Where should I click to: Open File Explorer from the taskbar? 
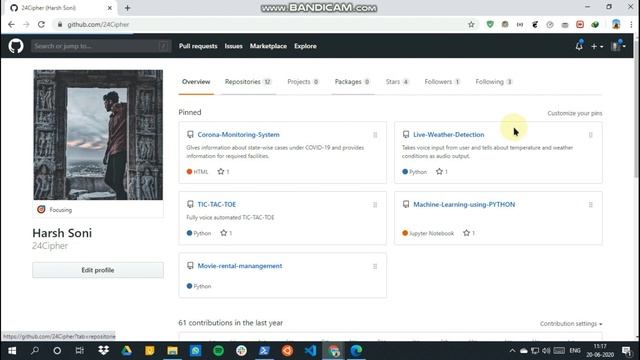[x=172, y=351]
